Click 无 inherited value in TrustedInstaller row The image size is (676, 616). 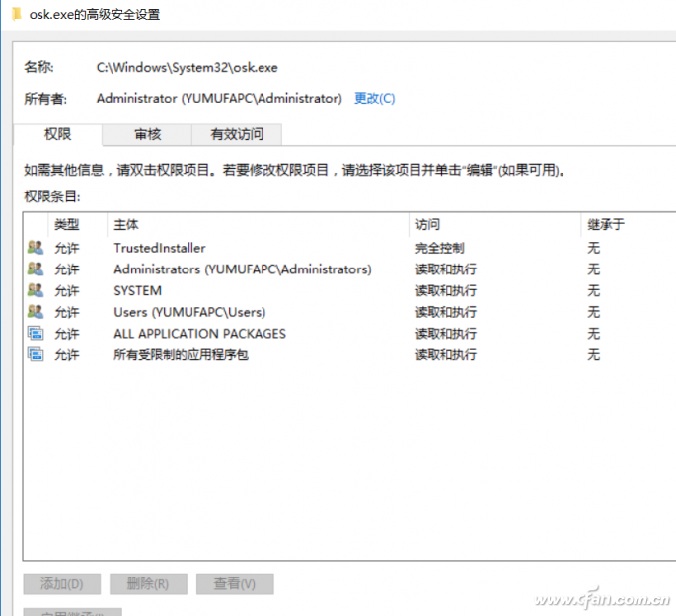594,248
